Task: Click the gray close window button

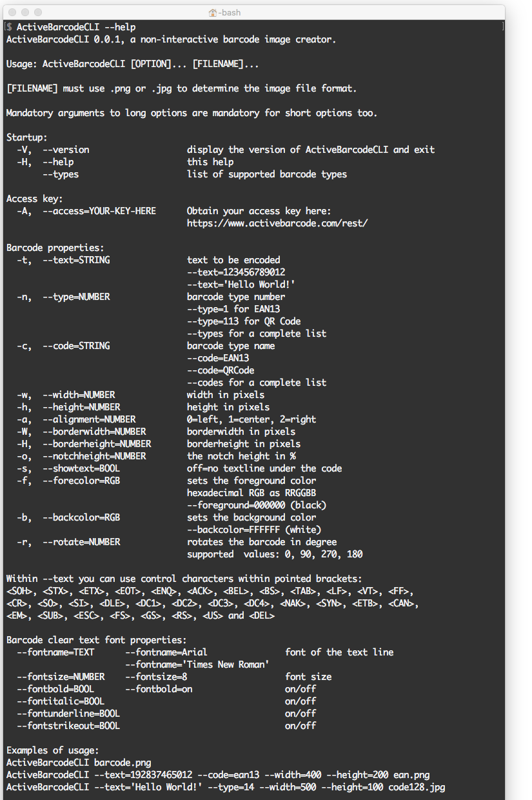Action: (x=12, y=12)
